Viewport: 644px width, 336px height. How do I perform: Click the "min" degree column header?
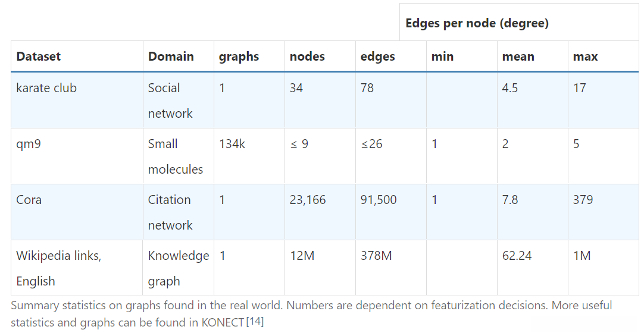pos(442,56)
